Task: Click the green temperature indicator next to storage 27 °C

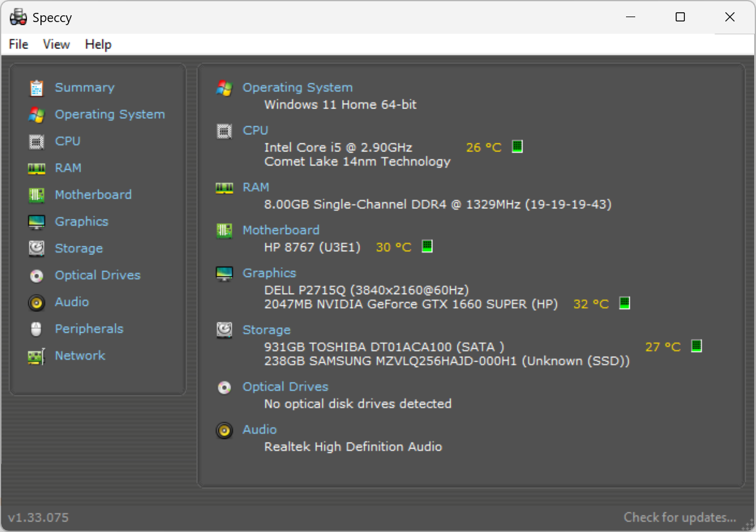Action: [697, 346]
